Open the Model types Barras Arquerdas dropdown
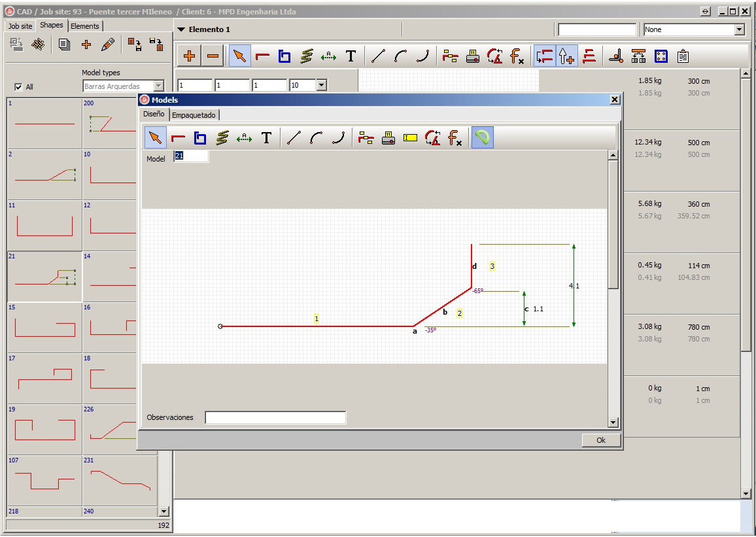The width and height of the screenshot is (756, 537). 158,86
